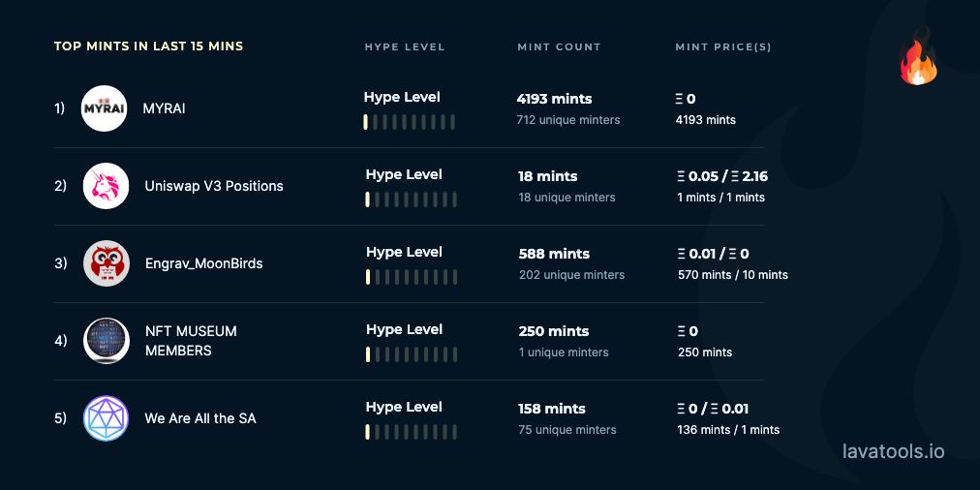Click Uniswap V3 Positions hype level meter
Image resolution: width=980 pixels, height=490 pixels.
pyautogui.click(x=412, y=199)
